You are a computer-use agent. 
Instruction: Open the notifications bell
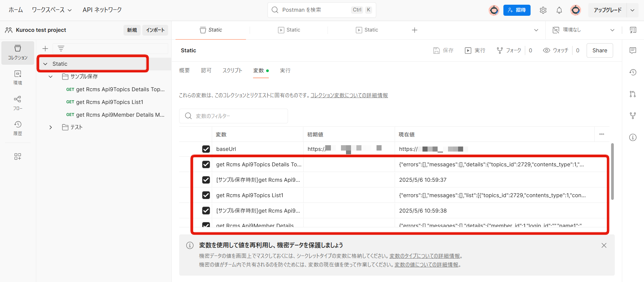pos(559,10)
